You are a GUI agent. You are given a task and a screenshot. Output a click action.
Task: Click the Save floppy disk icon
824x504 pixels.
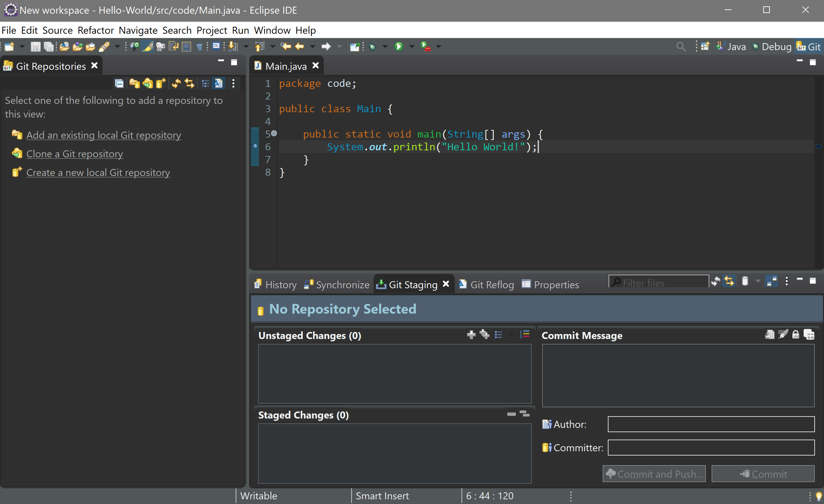tap(35, 46)
